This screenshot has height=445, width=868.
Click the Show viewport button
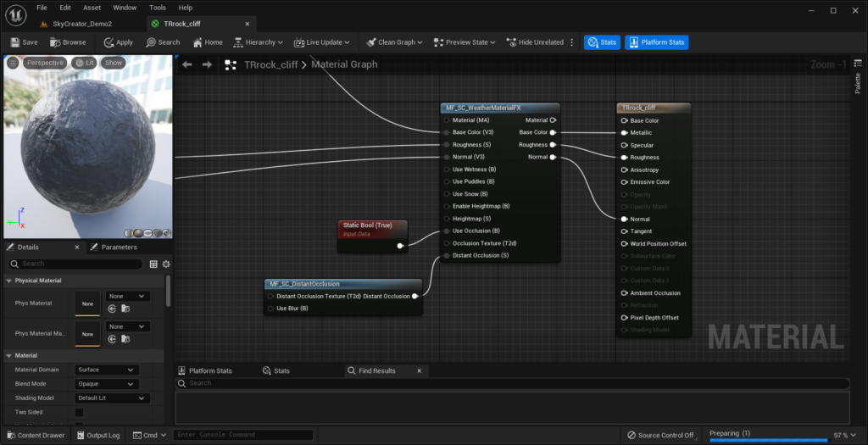point(114,63)
